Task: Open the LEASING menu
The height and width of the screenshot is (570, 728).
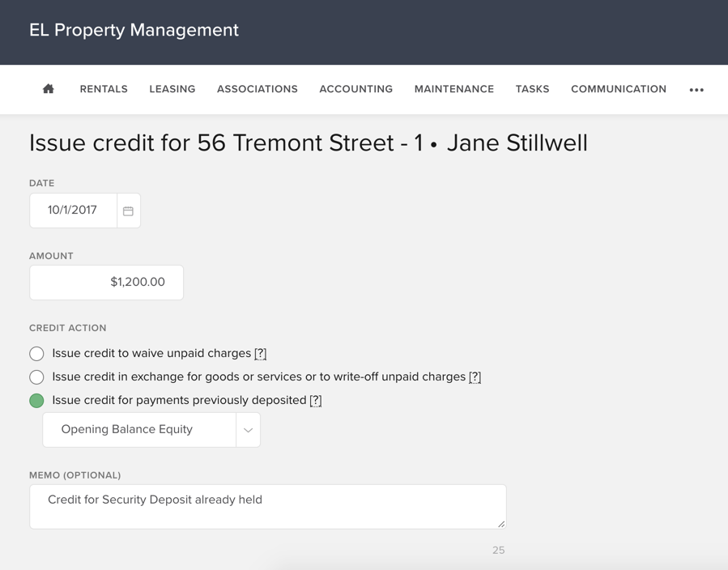Action: pos(172,89)
